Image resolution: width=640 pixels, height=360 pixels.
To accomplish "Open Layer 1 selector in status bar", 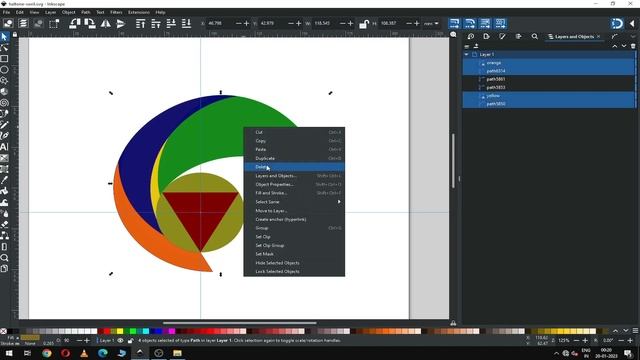I will 106,340.
